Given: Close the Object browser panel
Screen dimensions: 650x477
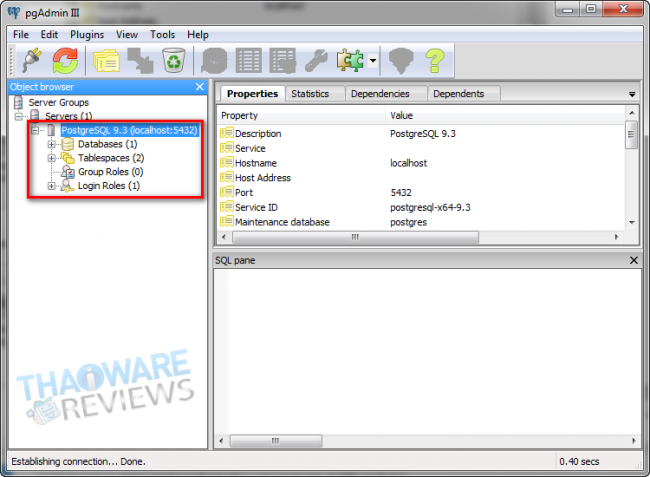Looking at the screenshot, I should pos(200,87).
